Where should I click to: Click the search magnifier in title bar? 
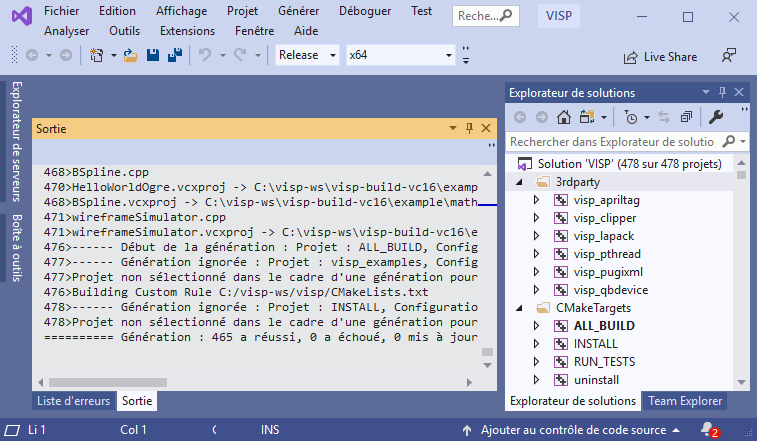pos(506,15)
